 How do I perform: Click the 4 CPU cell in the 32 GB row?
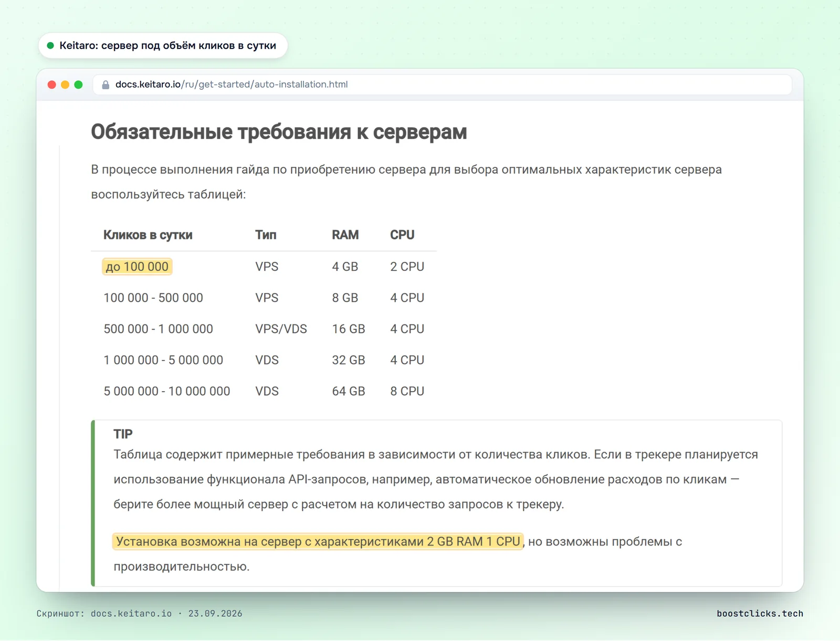pyautogui.click(x=407, y=360)
